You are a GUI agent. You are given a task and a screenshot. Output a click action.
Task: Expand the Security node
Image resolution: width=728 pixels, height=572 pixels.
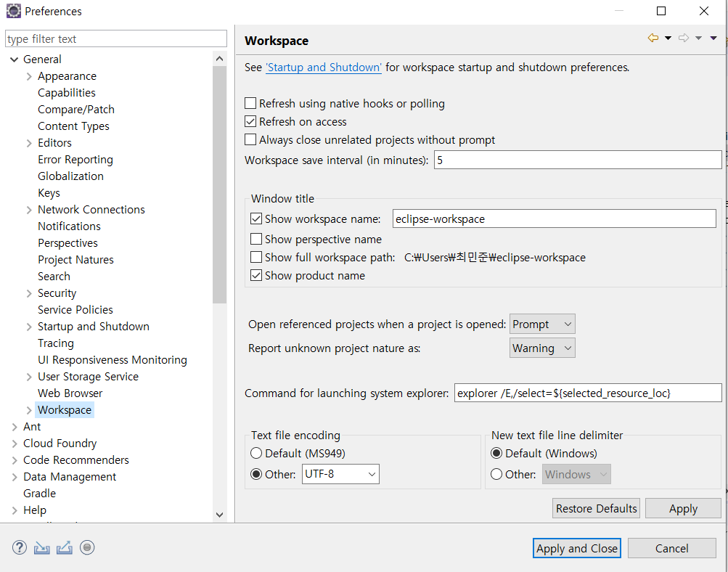[29, 293]
